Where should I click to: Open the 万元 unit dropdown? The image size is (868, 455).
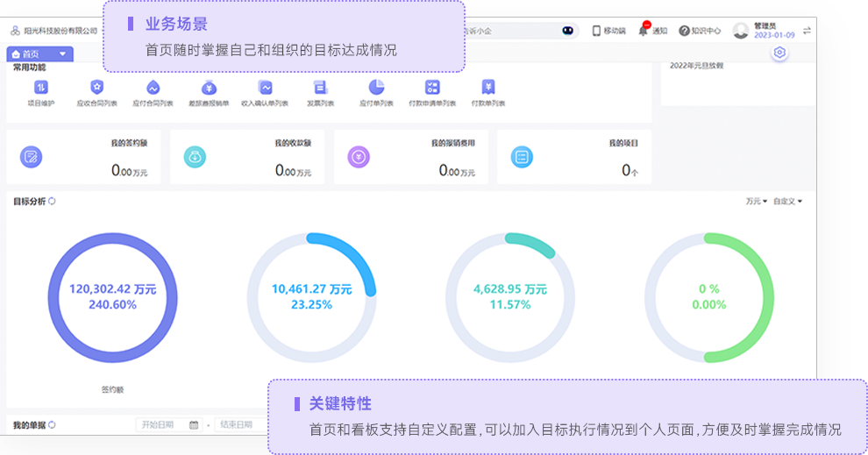(x=756, y=202)
